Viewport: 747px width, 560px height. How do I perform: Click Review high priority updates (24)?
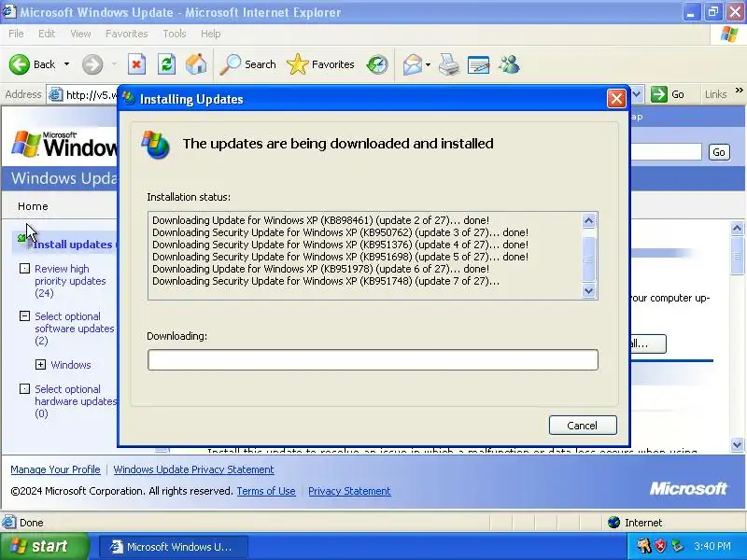[70, 281]
